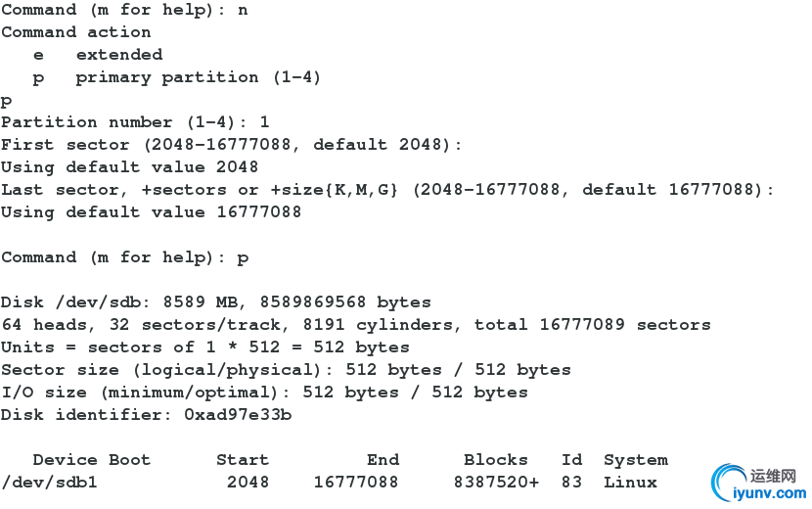Screen dimensions: 812x509
Task: Click the /dev/sdb1 device entry
Action: click(49, 483)
